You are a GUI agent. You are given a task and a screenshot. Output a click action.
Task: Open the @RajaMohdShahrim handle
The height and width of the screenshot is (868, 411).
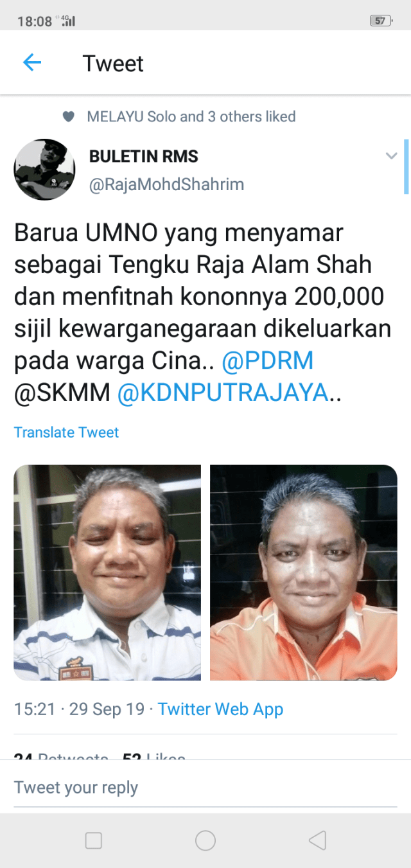[166, 185]
